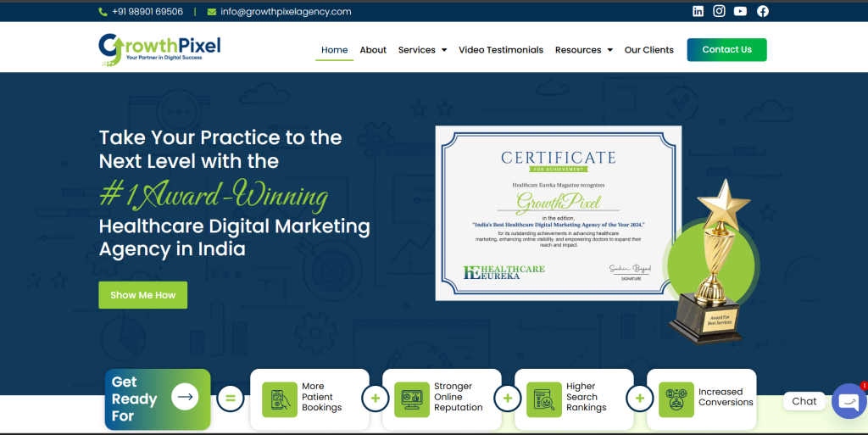The width and height of the screenshot is (868, 435).
Task: Open the chat widget bubble icon
Action: click(849, 401)
